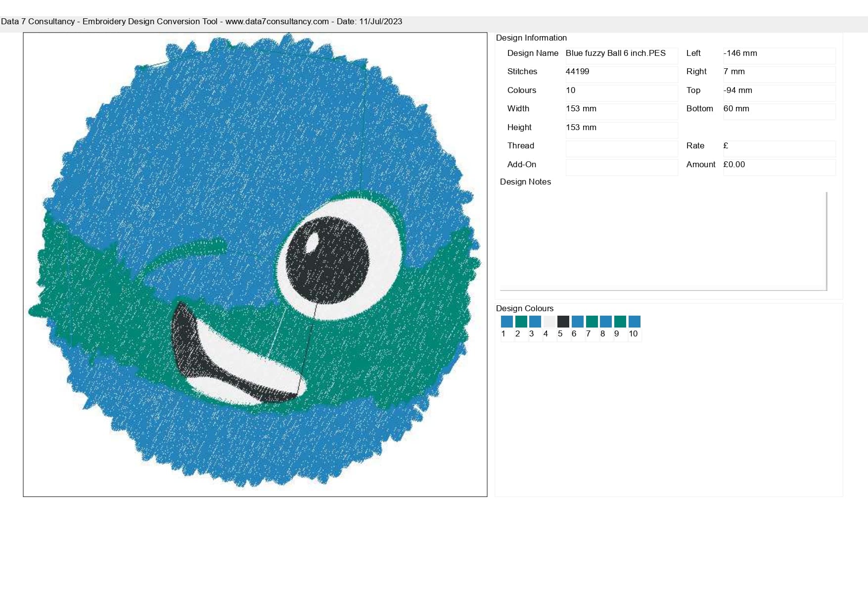
Task: Click the Stitches field showing 44199
Action: point(621,74)
